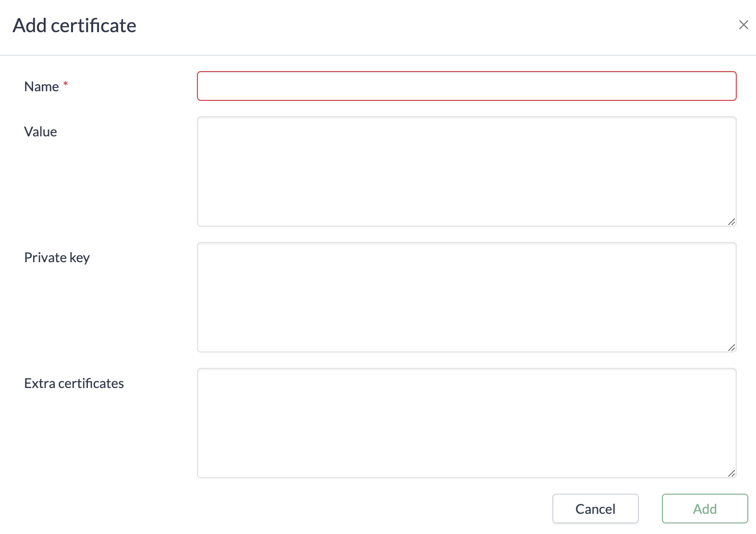Submit the certificate form with Add
The height and width of the screenshot is (534, 756).
tap(705, 509)
